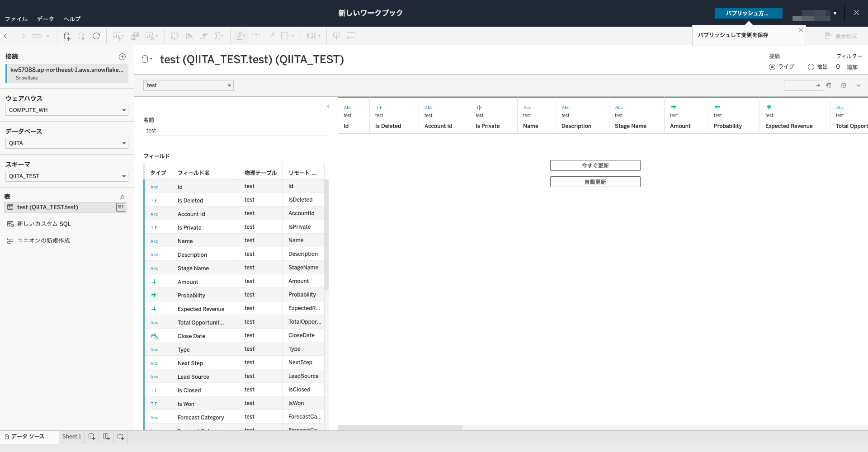This screenshot has width=868, height=452.
Task: Open the fit view dropdown icon
Action: (288, 36)
